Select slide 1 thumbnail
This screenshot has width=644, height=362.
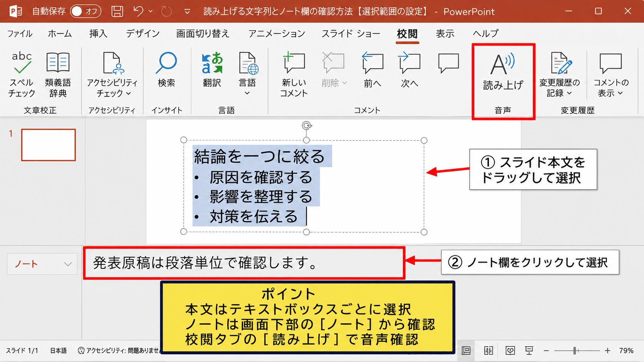tap(49, 145)
